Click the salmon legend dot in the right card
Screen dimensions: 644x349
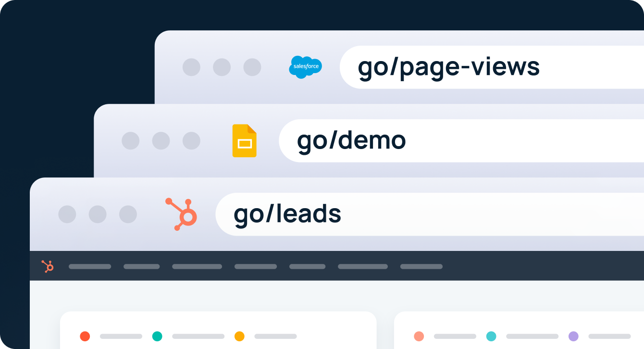click(x=419, y=337)
